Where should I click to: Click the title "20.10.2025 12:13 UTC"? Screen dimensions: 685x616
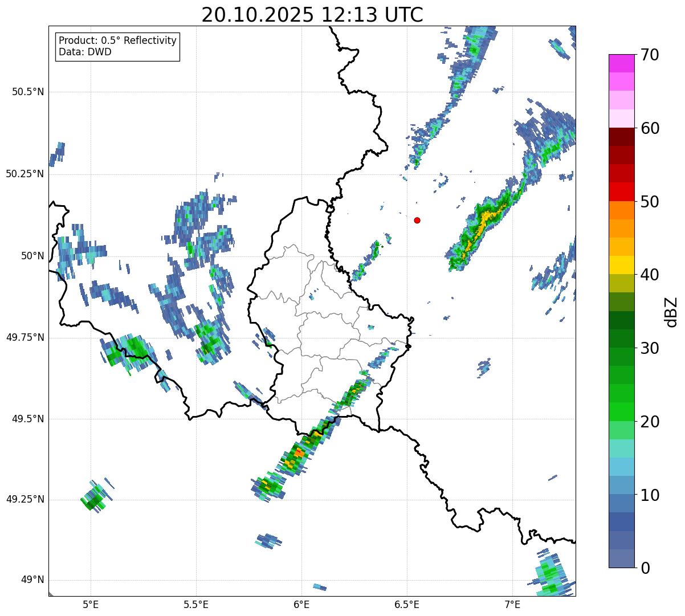[x=312, y=14]
